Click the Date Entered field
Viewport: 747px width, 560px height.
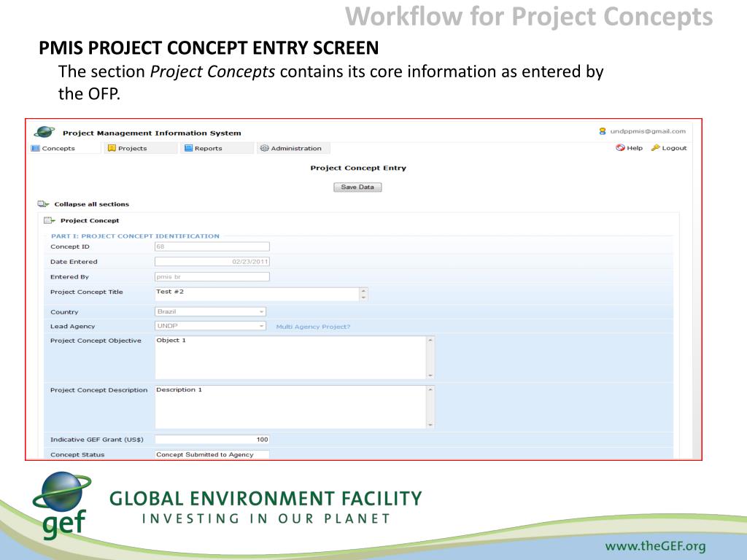pos(212,262)
